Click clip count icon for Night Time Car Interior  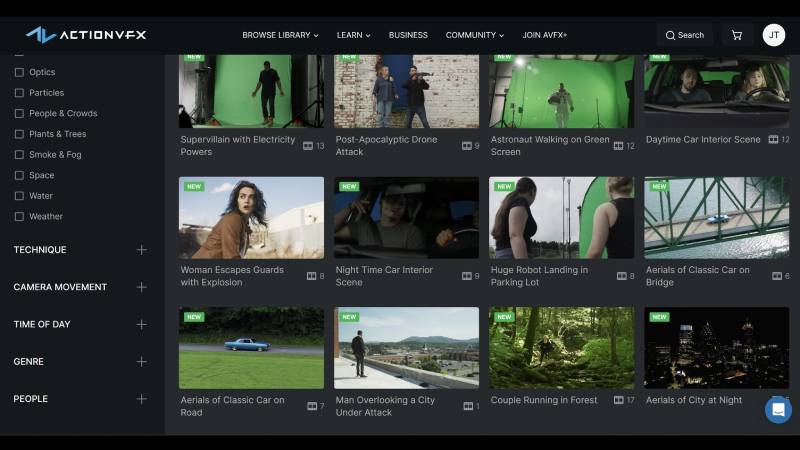[x=466, y=276]
